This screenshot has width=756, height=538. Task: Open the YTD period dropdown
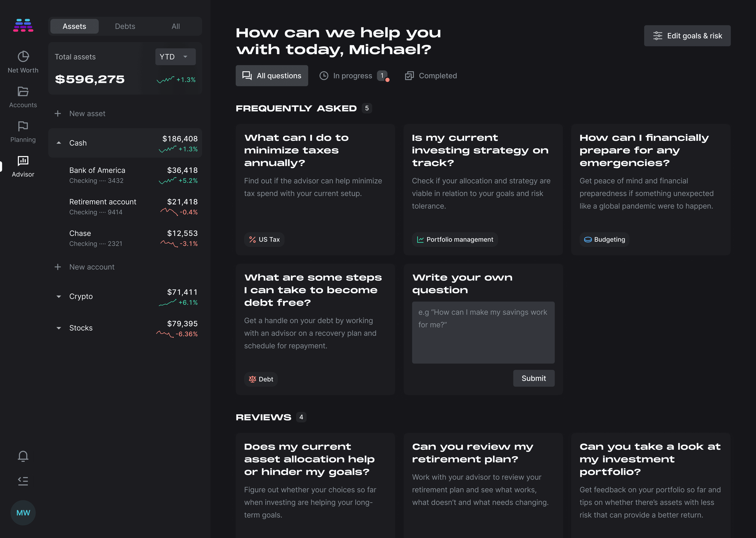click(175, 57)
